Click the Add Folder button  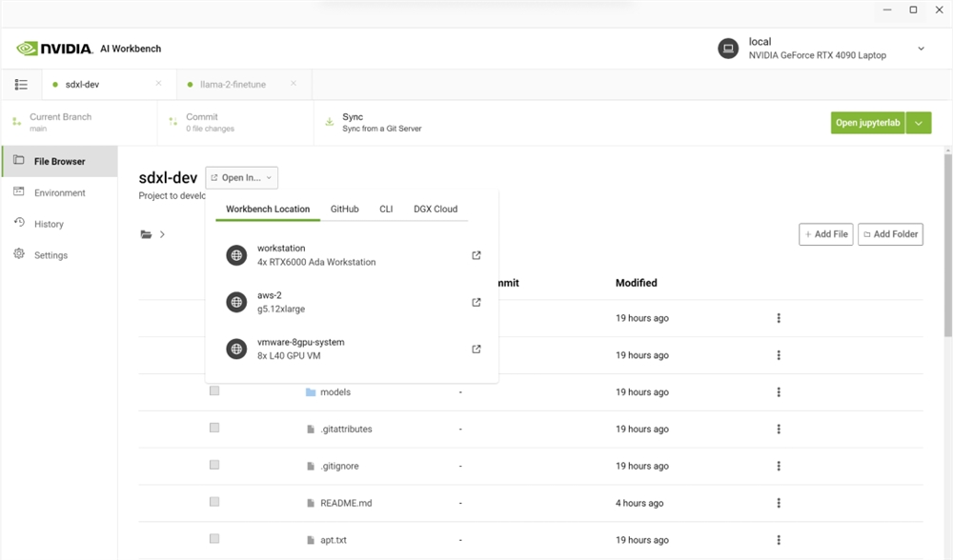tap(890, 234)
